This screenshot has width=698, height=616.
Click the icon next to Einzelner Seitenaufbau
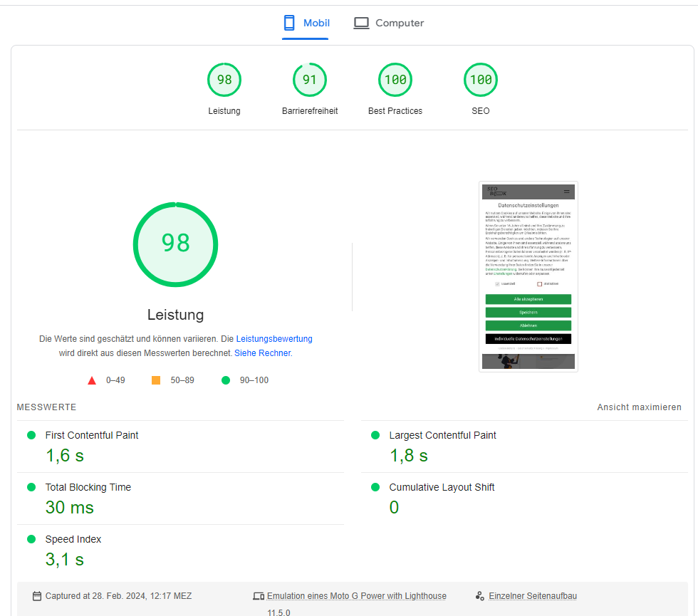click(480, 596)
